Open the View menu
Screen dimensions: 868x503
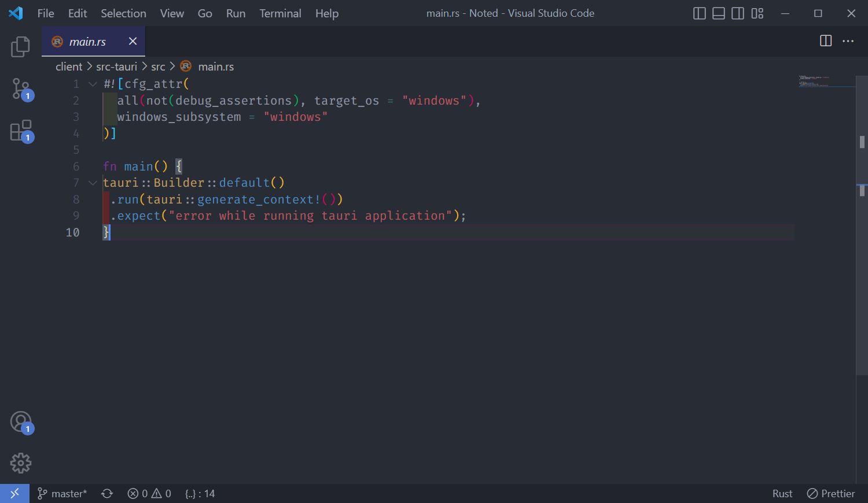click(x=172, y=13)
